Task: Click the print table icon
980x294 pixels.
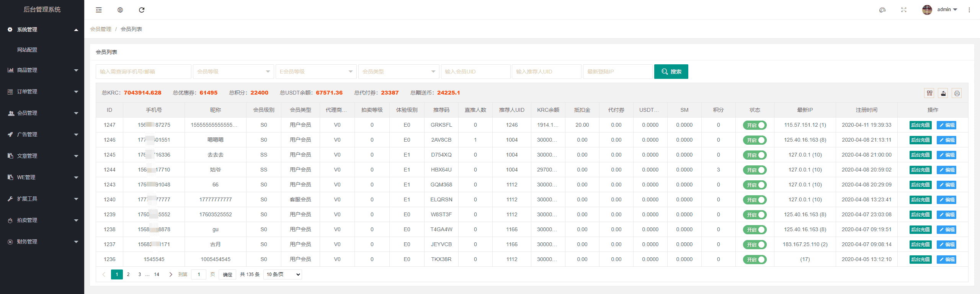Action: click(x=957, y=93)
